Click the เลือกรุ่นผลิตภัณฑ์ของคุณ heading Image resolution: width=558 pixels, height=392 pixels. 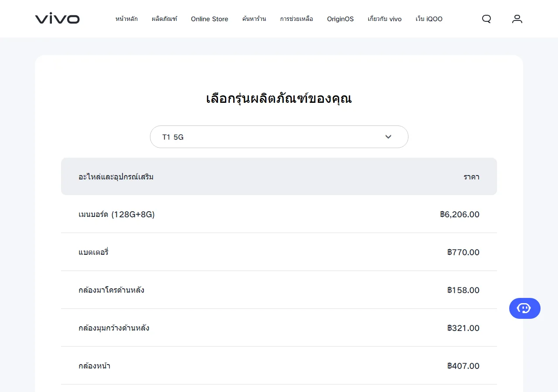pos(279,98)
